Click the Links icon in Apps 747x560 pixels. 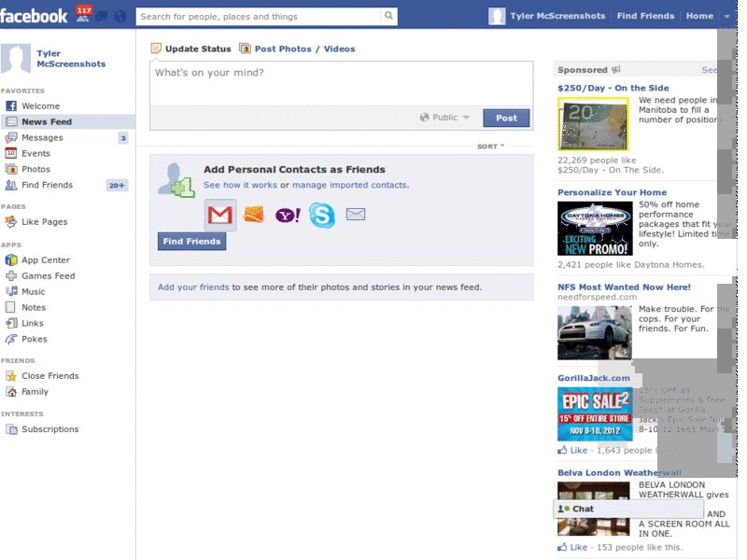[11, 323]
